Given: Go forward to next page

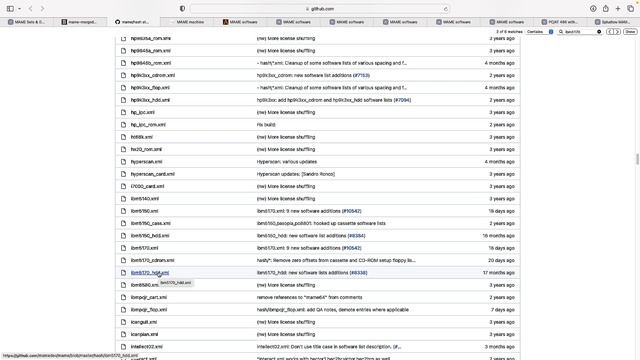Looking at the screenshot, I should pyautogui.click(x=42, y=9).
